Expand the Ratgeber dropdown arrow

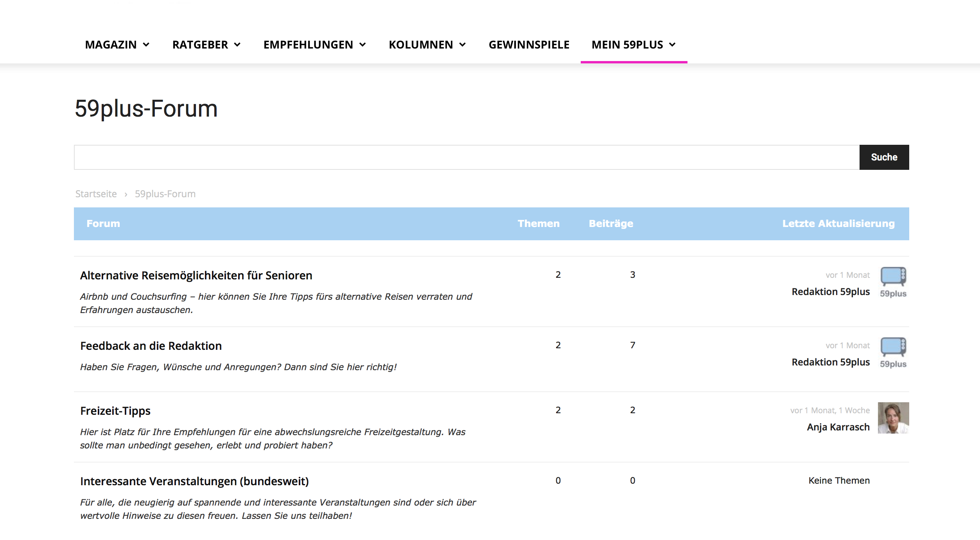tap(237, 45)
